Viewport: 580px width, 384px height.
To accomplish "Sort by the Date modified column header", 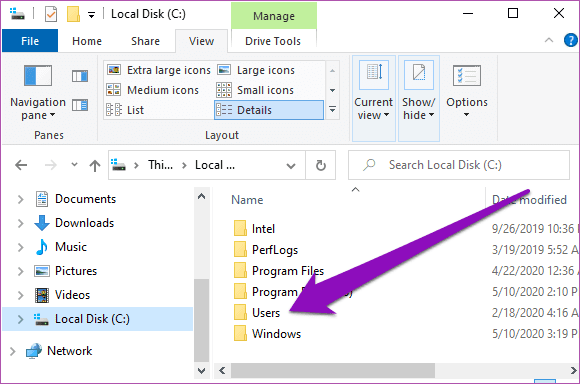I will pyautogui.click(x=529, y=200).
